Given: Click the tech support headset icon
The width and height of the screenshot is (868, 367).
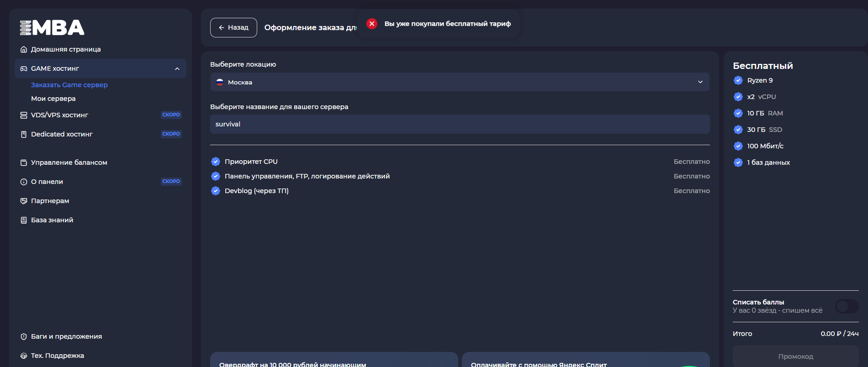Looking at the screenshot, I should coord(24,356).
